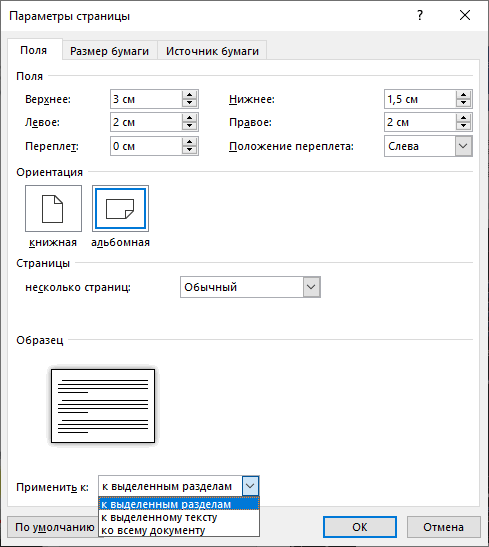The width and height of the screenshot is (489, 547).
Task: Switch to the Размер бумаги tab
Action: [x=110, y=51]
